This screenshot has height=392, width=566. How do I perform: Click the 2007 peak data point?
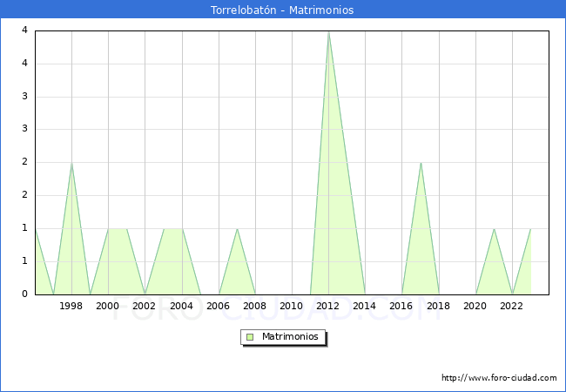pyautogui.click(x=237, y=229)
